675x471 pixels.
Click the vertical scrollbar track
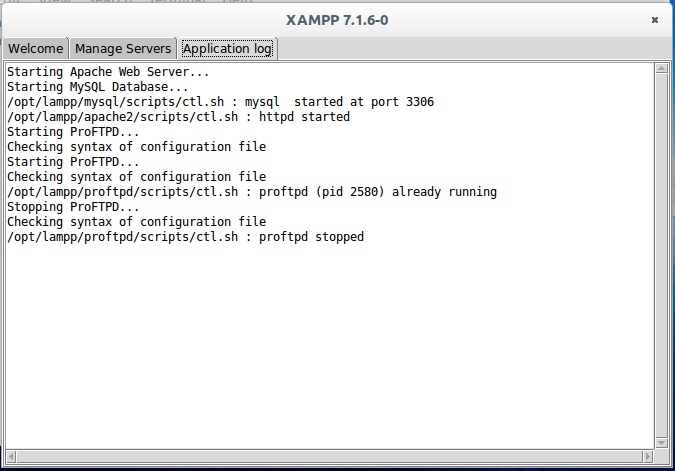pos(662,255)
